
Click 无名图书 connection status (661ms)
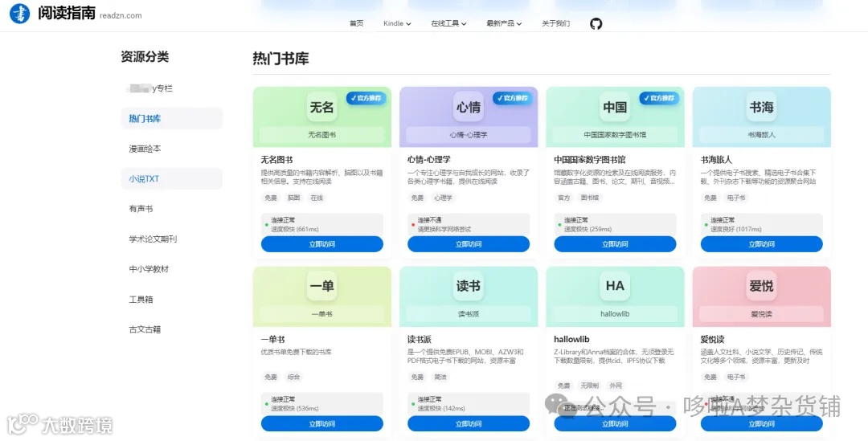(322, 224)
